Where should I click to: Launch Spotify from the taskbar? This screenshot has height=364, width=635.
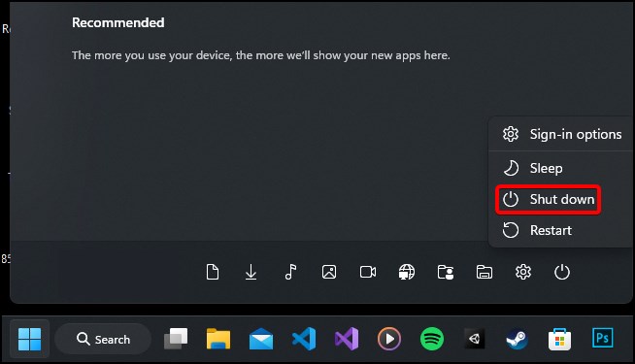[432, 339]
